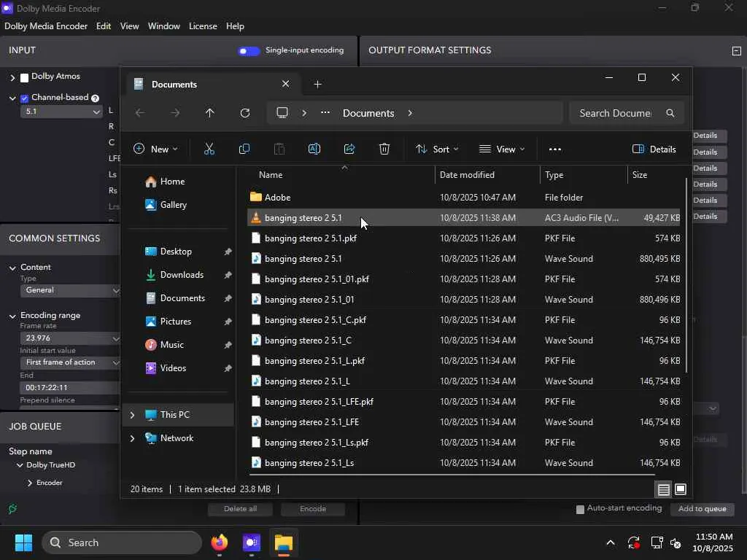Uncheck the Channel-based checkbox
The height and width of the screenshot is (560, 747).
tap(25, 98)
